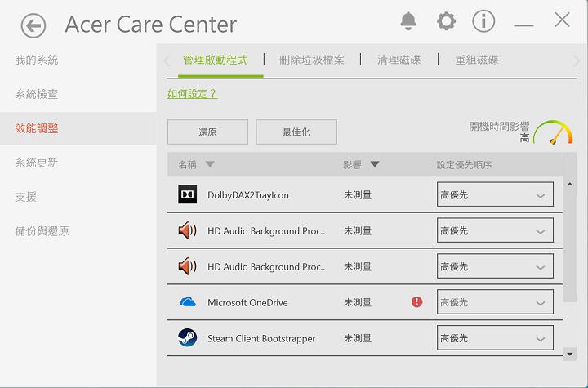Sort the list by 影響 column arrow
The height and width of the screenshot is (388, 588).
pyautogui.click(x=375, y=165)
